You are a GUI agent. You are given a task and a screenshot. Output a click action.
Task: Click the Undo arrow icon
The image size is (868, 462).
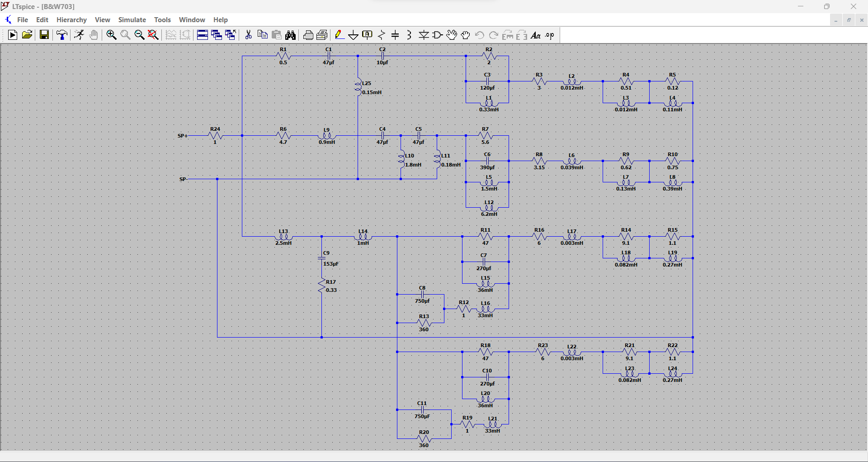(480, 35)
